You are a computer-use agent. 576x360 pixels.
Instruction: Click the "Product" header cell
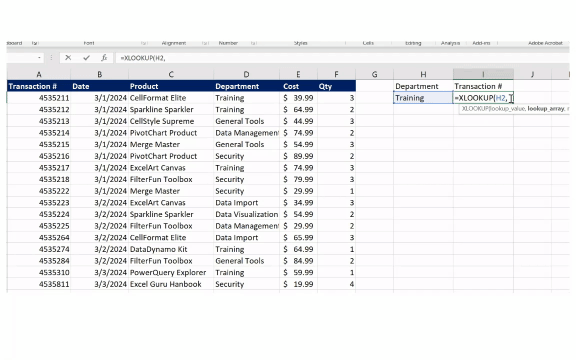click(x=171, y=86)
